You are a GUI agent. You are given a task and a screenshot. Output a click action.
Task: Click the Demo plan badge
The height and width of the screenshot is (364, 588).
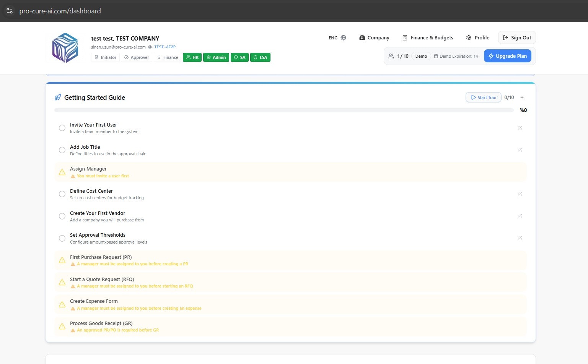[x=421, y=56]
